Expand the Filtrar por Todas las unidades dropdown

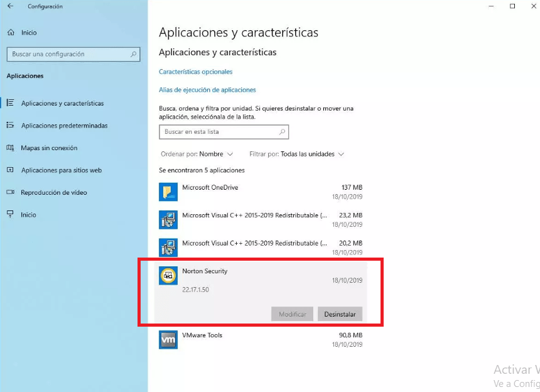tap(296, 154)
